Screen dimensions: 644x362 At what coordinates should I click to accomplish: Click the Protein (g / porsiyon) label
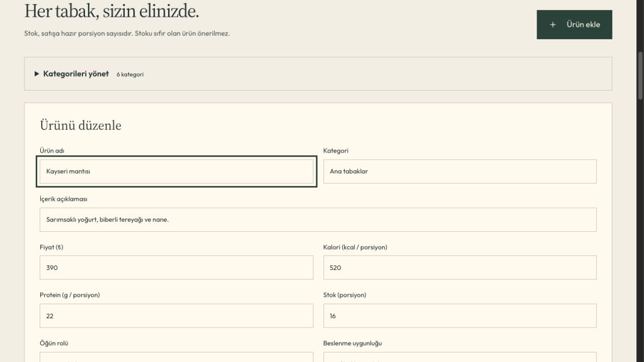70,295
